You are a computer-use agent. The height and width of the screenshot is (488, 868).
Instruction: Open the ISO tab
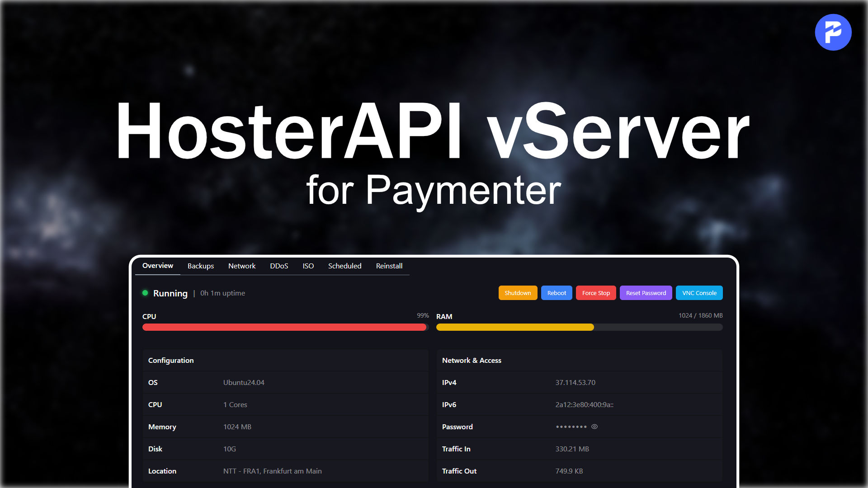click(x=308, y=266)
